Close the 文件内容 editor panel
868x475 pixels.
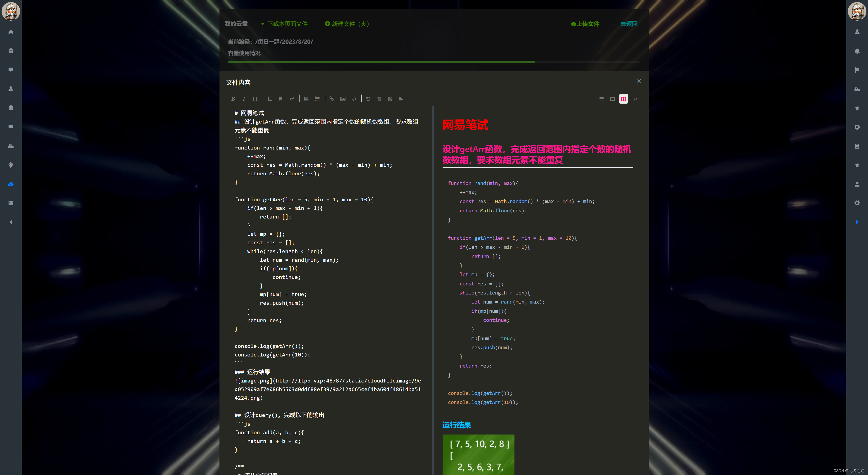(639, 81)
